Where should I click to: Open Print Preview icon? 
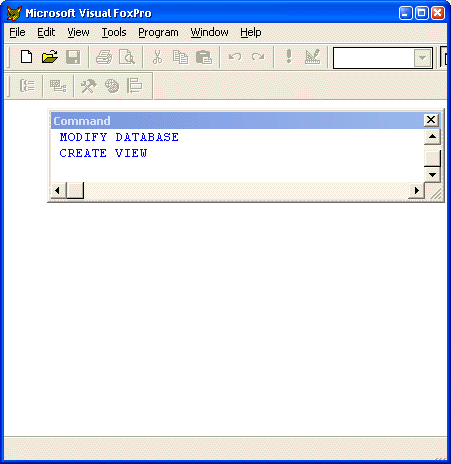pos(127,57)
